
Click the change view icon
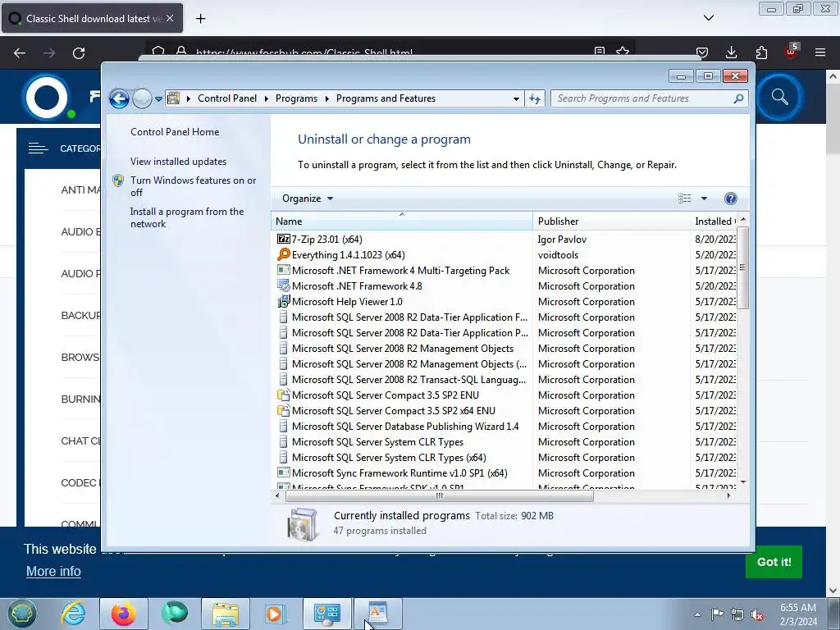click(x=685, y=199)
